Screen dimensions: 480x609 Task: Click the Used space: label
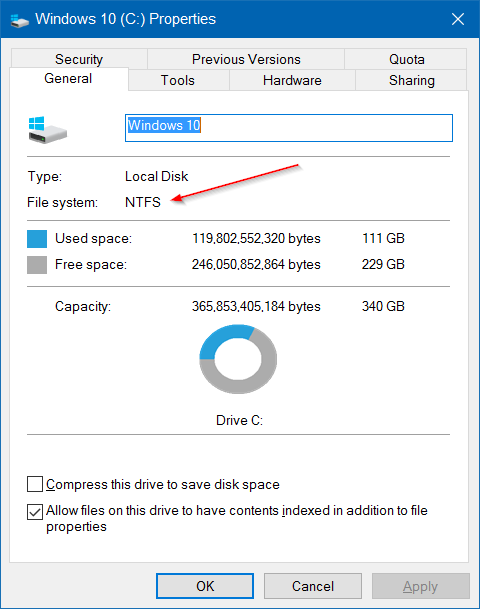click(x=93, y=238)
